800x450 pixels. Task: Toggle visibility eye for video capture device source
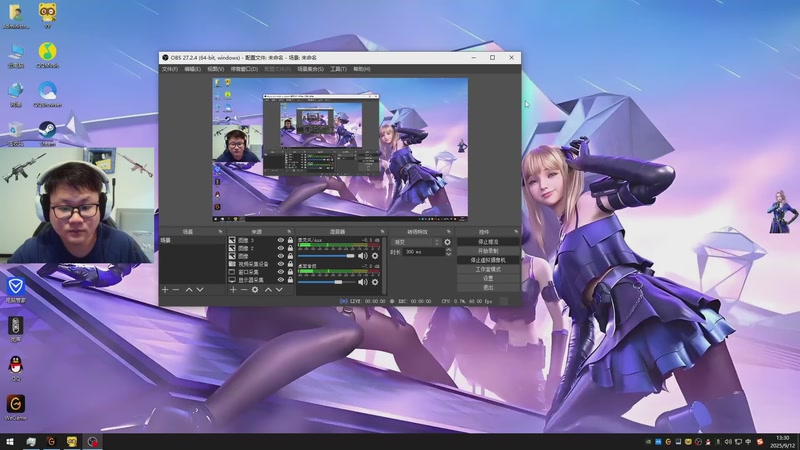(x=281, y=264)
